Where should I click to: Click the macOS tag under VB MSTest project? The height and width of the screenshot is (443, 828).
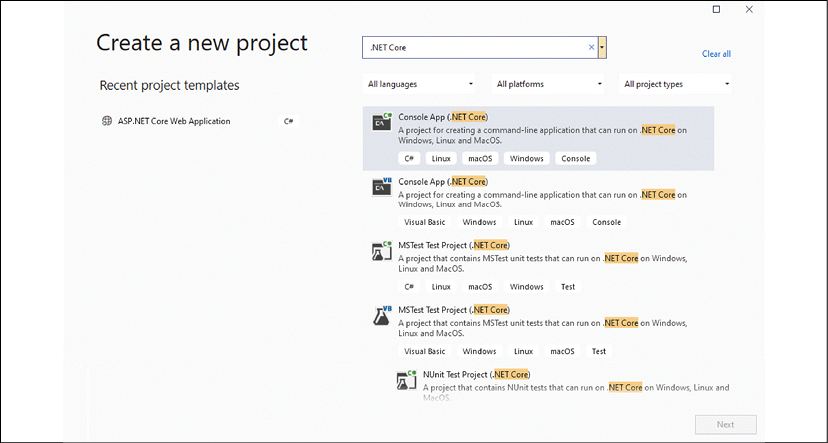(562, 351)
